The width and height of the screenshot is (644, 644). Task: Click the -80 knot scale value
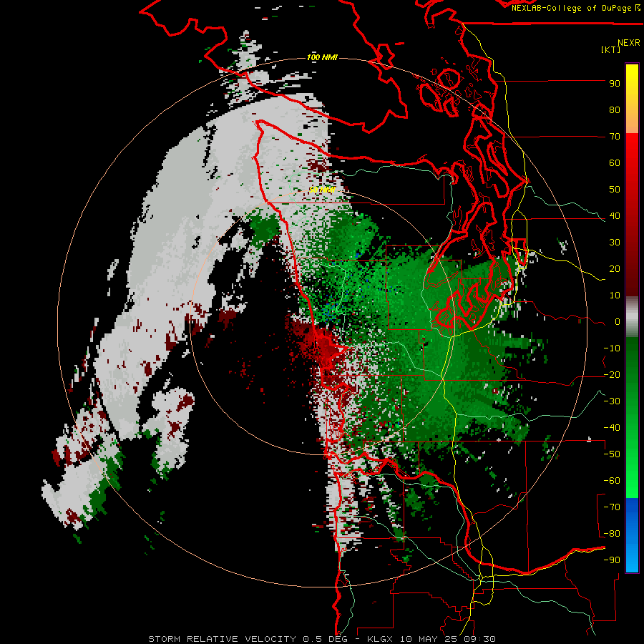612,534
